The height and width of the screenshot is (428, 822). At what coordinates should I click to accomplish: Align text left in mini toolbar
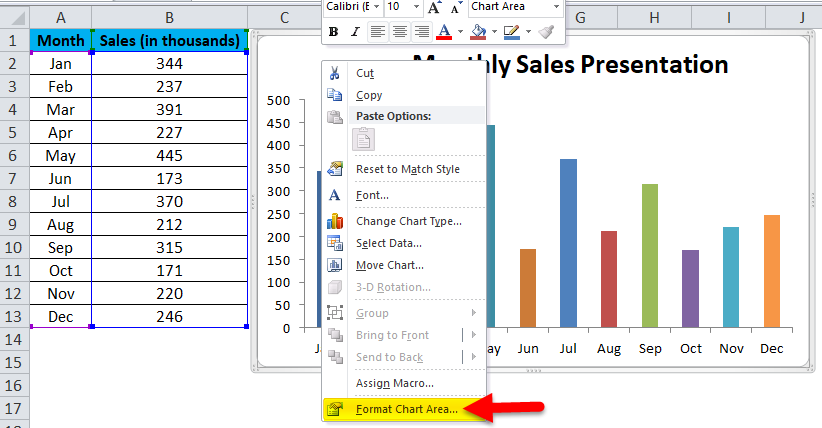(377, 32)
